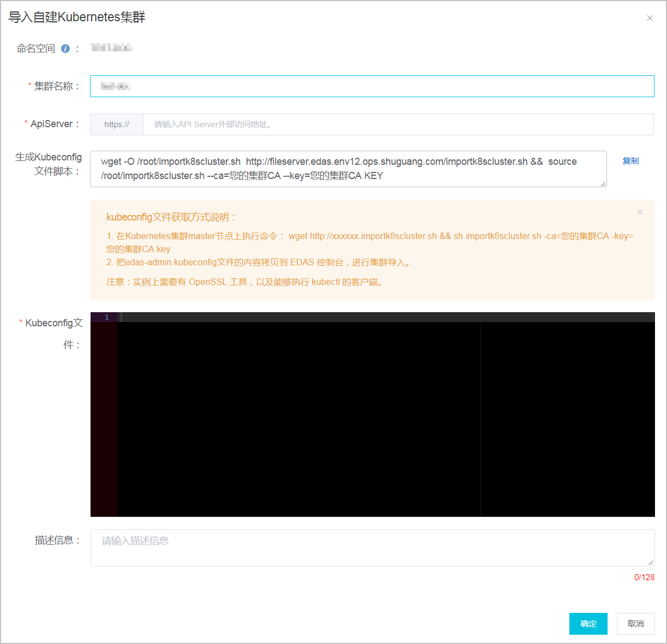Click the script text box resize handle

[603, 184]
